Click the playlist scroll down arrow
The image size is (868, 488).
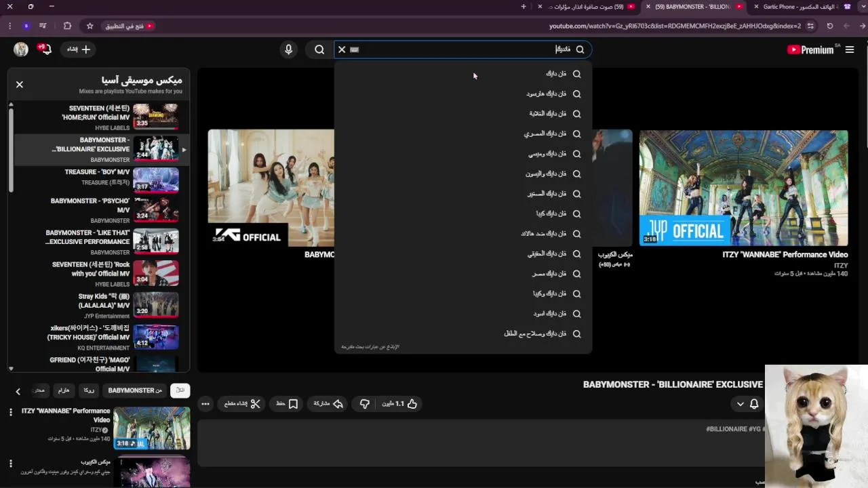click(11, 369)
